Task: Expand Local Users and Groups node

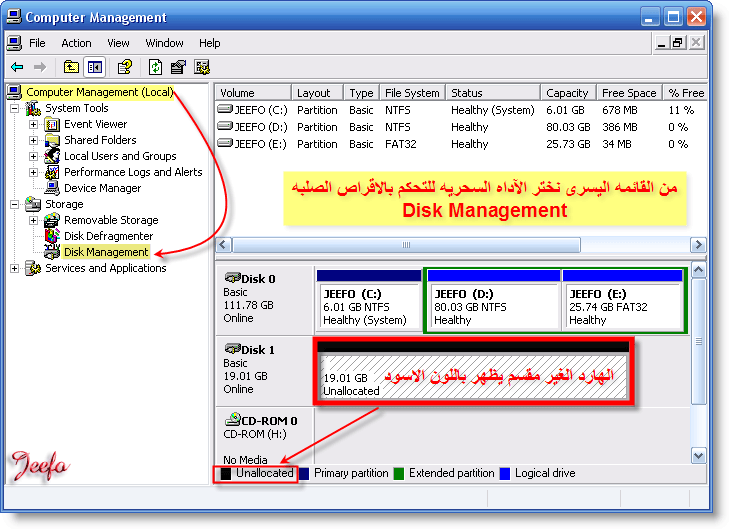Action: (x=33, y=157)
